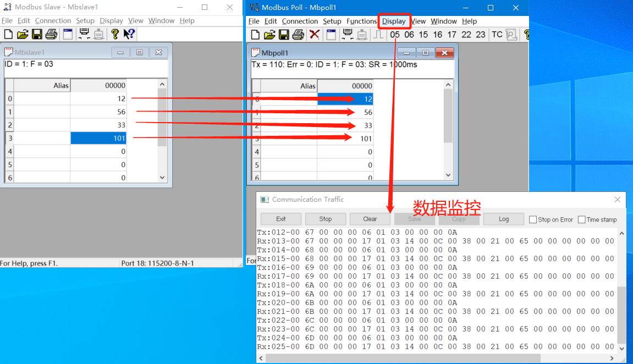Click function 15 button in Modbus Poll toolbar
Screen dimensions: 633x364
point(423,35)
